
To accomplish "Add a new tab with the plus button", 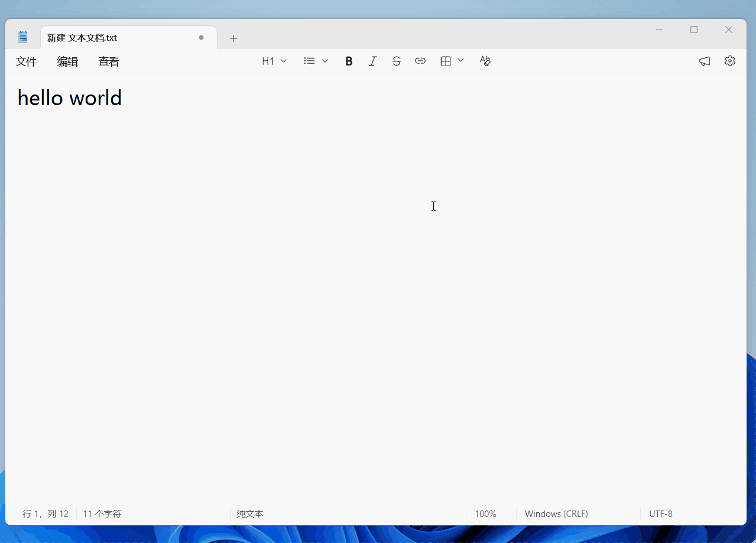I will (233, 38).
